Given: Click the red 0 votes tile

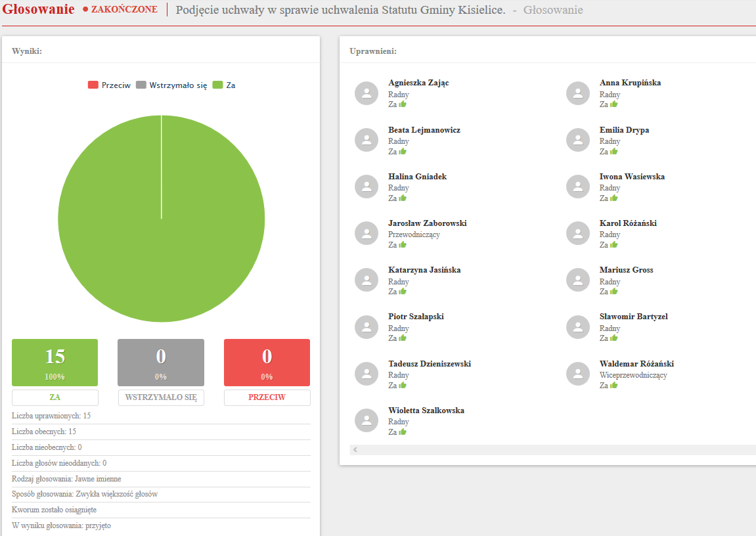Looking at the screenshot, I should tap(267, 362).
